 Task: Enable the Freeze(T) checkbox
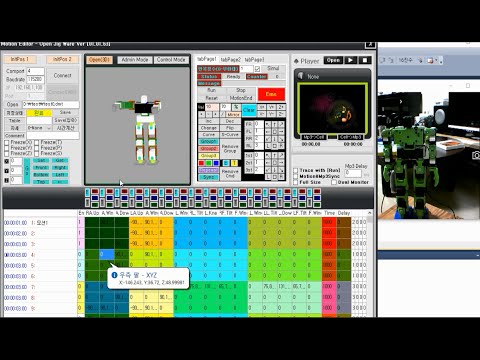[37, 143]
